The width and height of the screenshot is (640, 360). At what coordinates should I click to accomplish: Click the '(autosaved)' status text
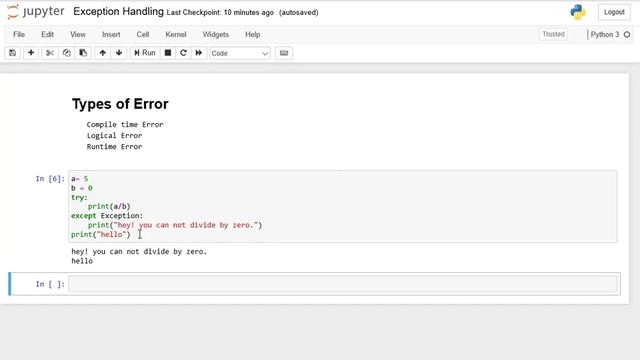(299, 13)
